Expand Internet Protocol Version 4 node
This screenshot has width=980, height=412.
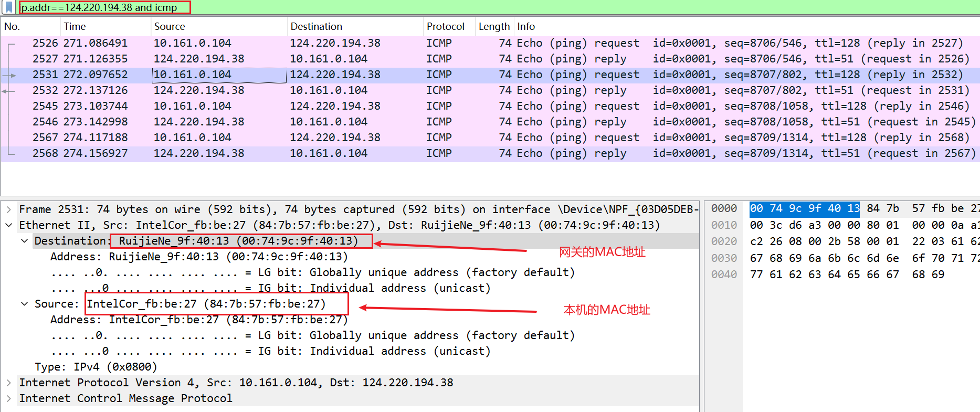[9, 383]
